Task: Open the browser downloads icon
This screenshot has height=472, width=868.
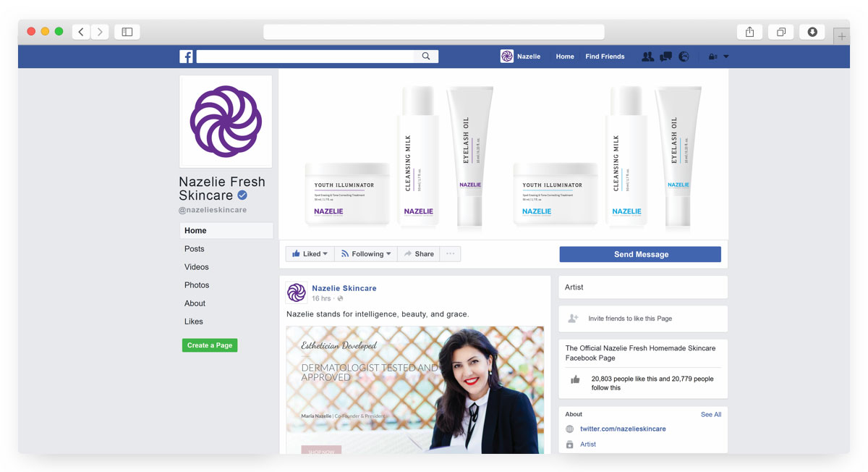Action: (x=812, y=32)
